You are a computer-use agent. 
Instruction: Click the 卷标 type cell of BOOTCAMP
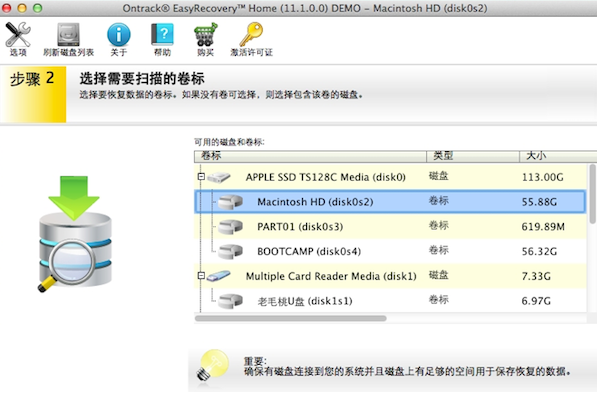(438, 250)
